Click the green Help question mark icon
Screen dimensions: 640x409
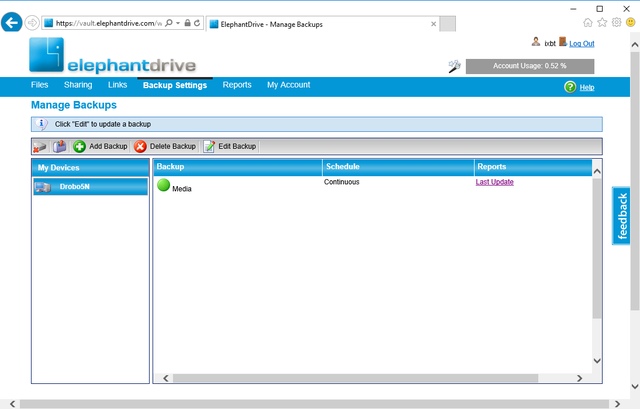click(x=570, y=87)
